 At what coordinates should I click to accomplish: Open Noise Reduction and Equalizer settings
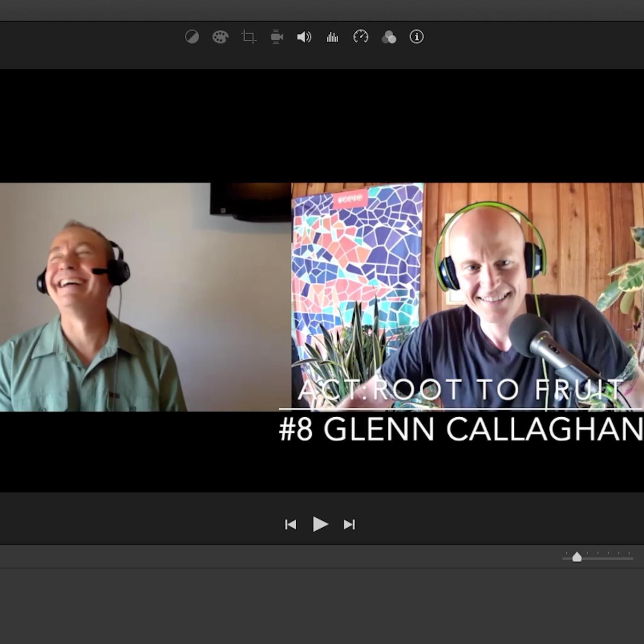332,38
